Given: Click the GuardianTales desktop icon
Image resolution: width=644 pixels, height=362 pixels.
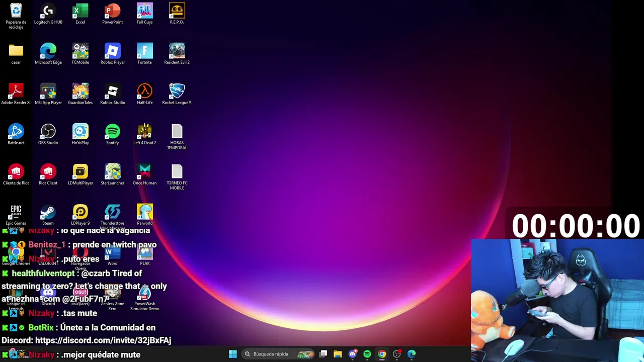Looking at the screenshot, I should tap(80, 95).
